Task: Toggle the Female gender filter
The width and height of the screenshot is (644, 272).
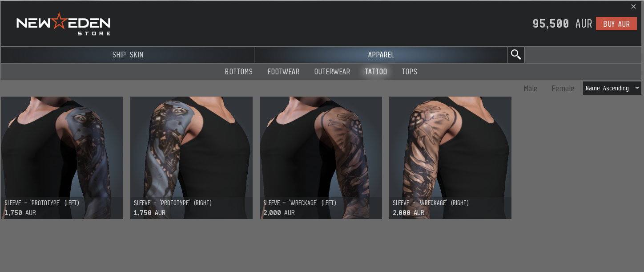Action: tap(563, 89)
